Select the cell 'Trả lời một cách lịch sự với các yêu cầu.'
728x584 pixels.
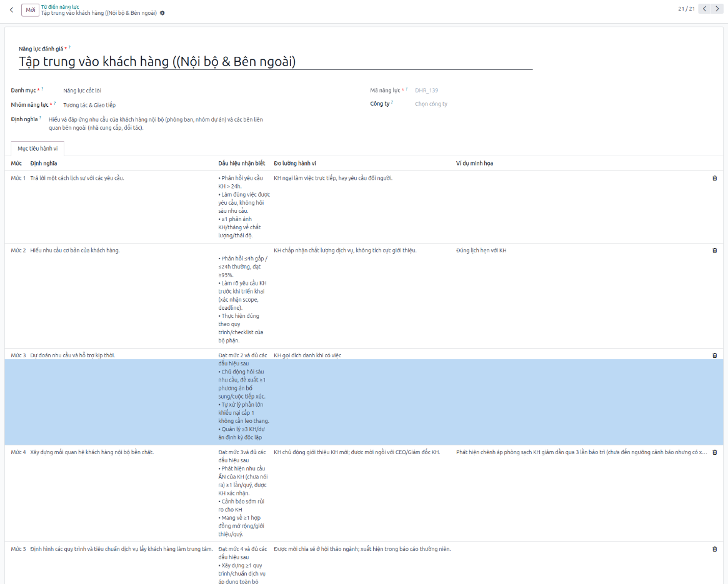click(77, 178)
